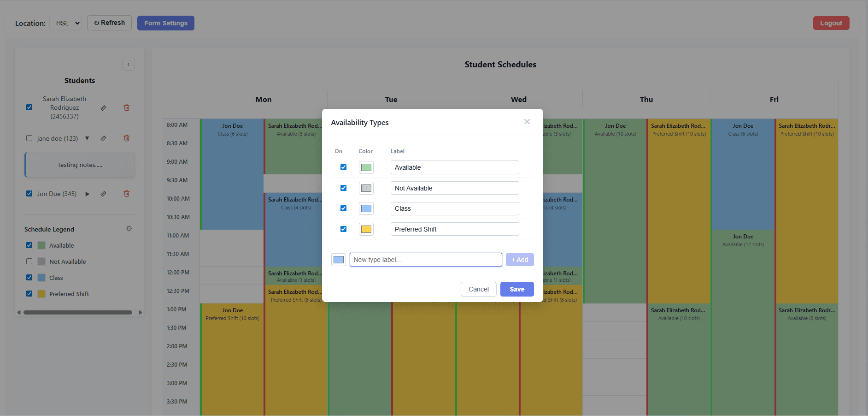The height and width of the screenshot is (416, 868).
Task: Save the availability types
Action: pyautogui.click(x=517, y=289)
